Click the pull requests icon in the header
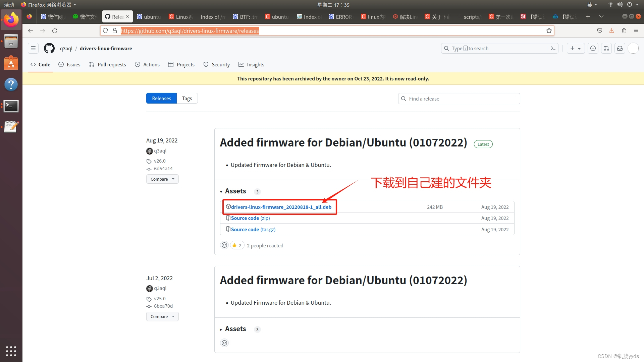 point(606,48)
